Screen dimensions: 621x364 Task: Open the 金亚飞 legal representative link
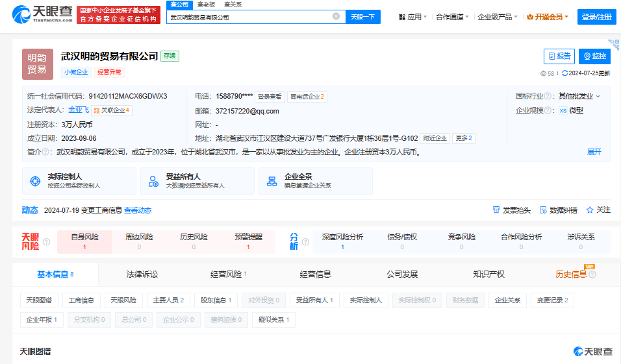coord(79,110)
